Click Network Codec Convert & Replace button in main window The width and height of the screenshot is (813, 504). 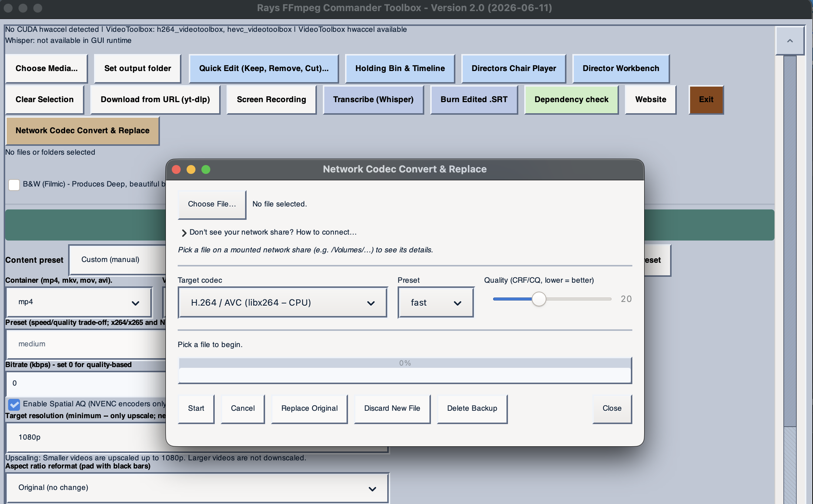click(x=83, y=131)
